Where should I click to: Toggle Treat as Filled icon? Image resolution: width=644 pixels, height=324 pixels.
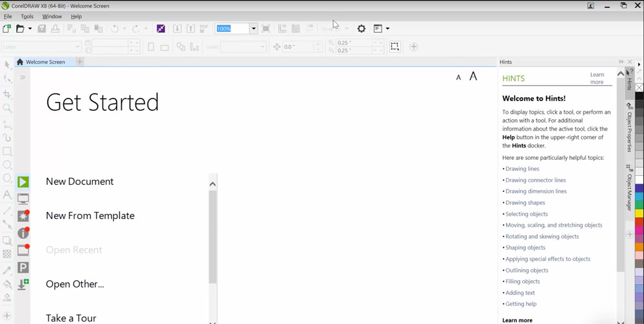(x=395, y=46)
